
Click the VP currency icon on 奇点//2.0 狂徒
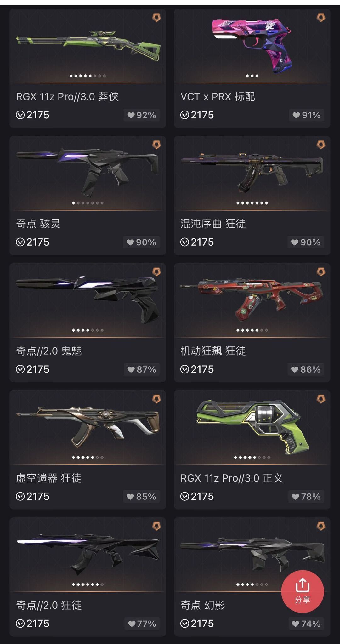(20, 624)
